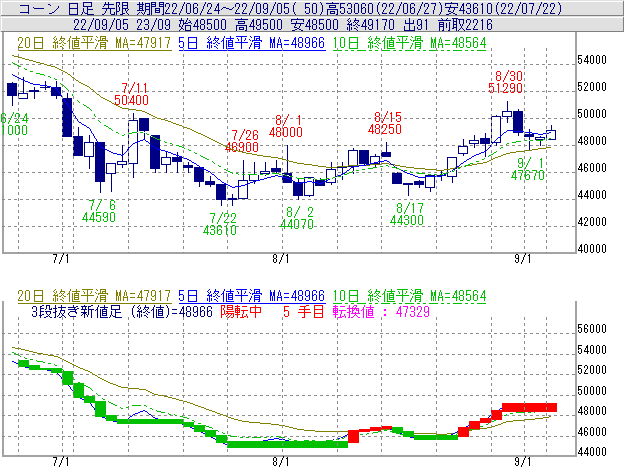Click the lower chart's 10日 終値平滑 MA=48564 legend

409,296
